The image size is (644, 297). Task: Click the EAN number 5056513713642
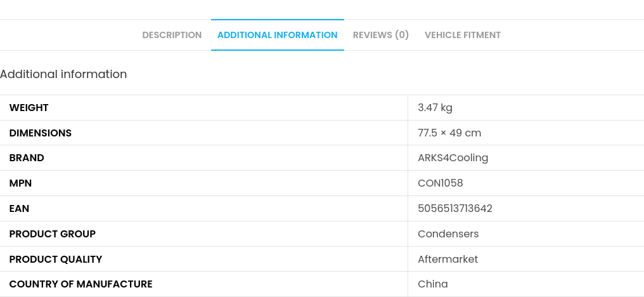pos(455,209)
